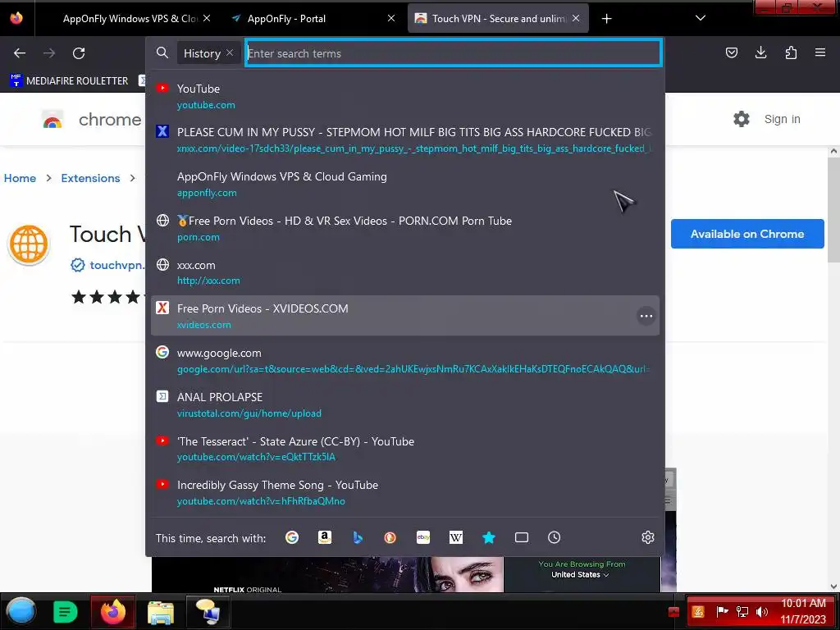The width and height of the screenshot is (840, 630).
Task: Search this time with DuckDuckGo
Action: tap(390, 537)
